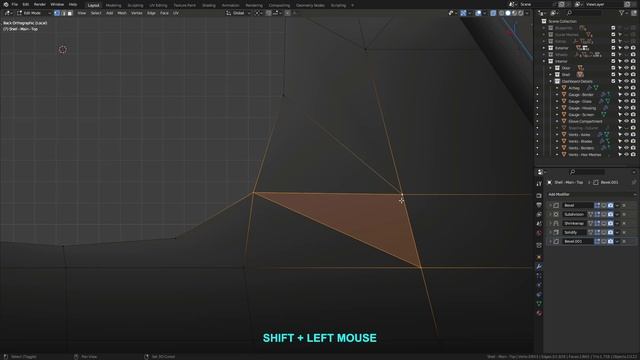The image size is (640, 360).
Task: Open the Window menu
Action: [x=57, y=4]
